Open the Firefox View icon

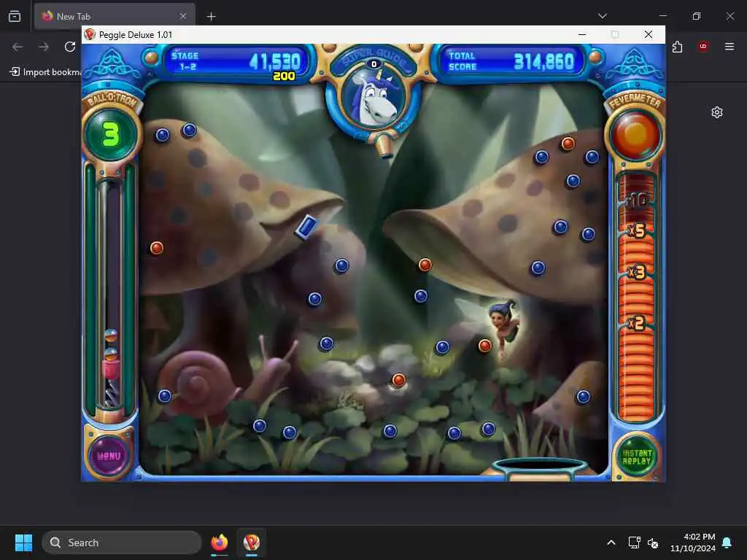click(x=15, y=16)
